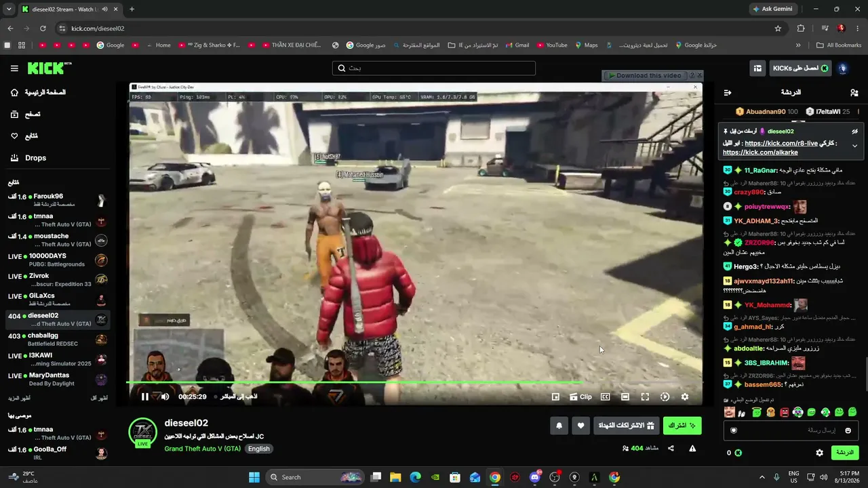Screen dimensions: 868x488
Task: Expand the pinned message chevron
Action: click(x=854, y=146)
